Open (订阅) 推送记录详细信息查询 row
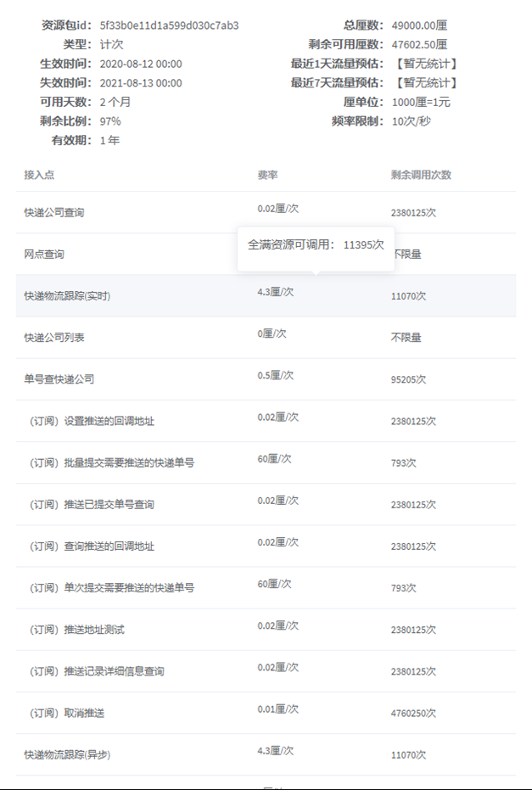The width and height of the screenshot is (532, 790). [x=97, y=671]
